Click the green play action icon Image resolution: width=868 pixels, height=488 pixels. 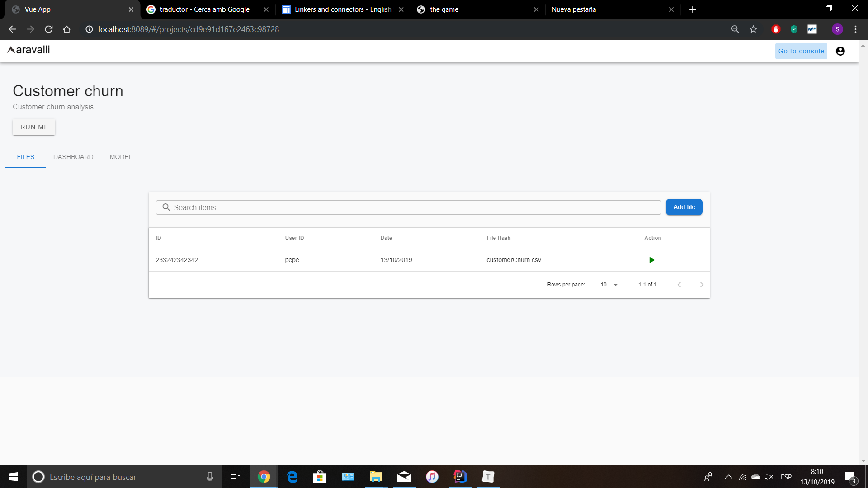651,260
